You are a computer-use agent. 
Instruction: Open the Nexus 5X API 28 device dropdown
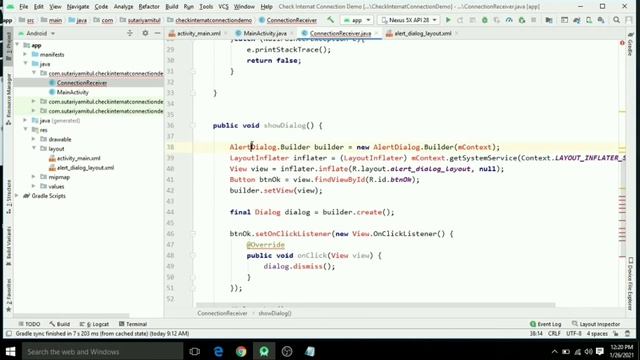pos(409,20)
